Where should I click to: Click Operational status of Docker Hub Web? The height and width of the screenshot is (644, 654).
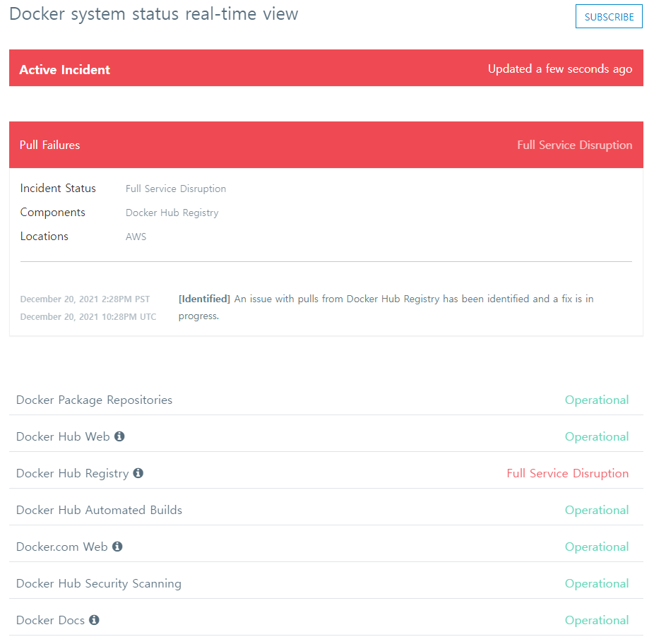(597, 436)
